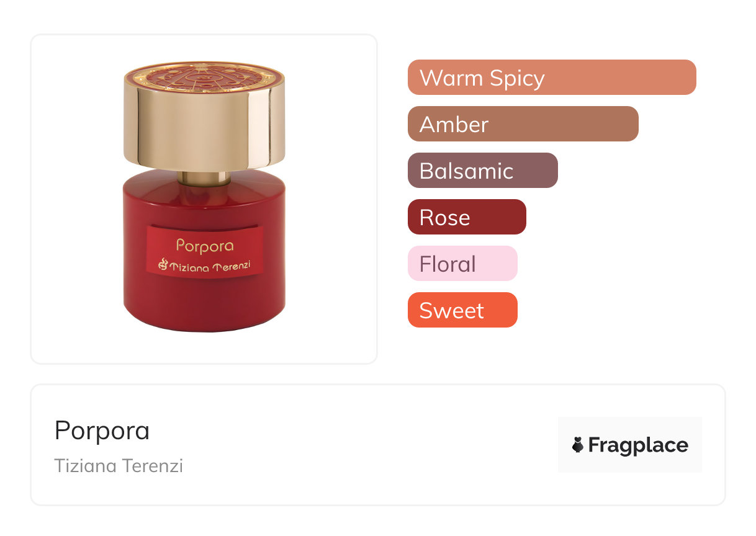Click the Fragplace wordmark text

click(x=638, y=445)
